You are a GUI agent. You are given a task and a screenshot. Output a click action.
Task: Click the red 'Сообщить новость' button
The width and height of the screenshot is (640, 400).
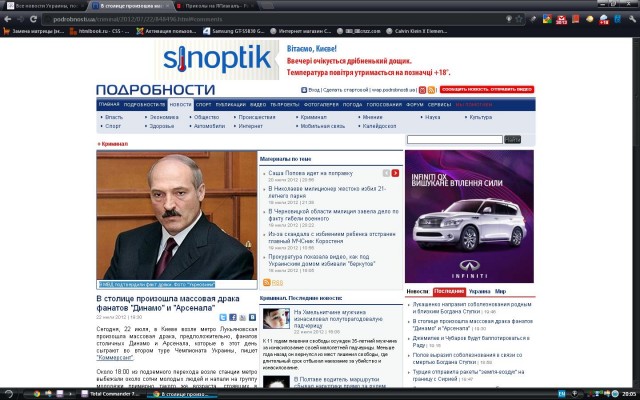[487, 89]
